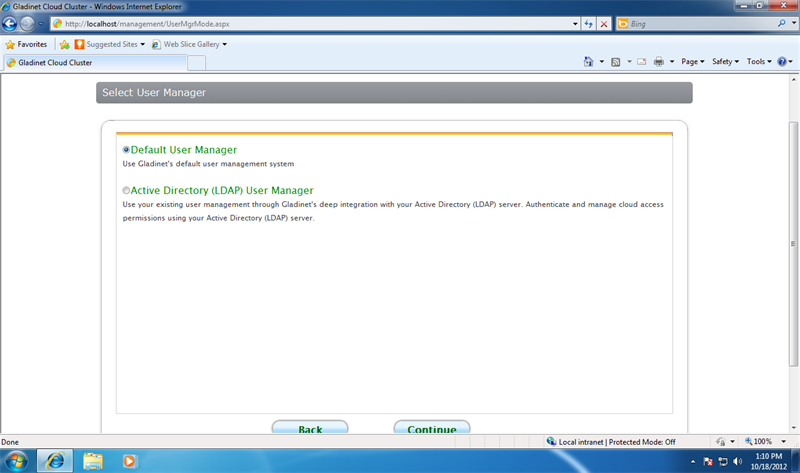The height and width of the screenshot is (473, 800).
Task: Click the scroll up arrow
Action: coord(793,80)
